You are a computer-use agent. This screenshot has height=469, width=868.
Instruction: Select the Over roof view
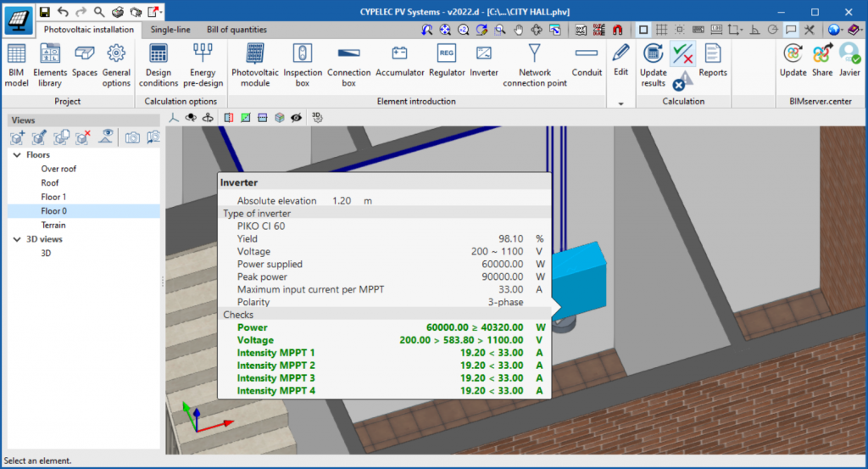pos(58,169)
